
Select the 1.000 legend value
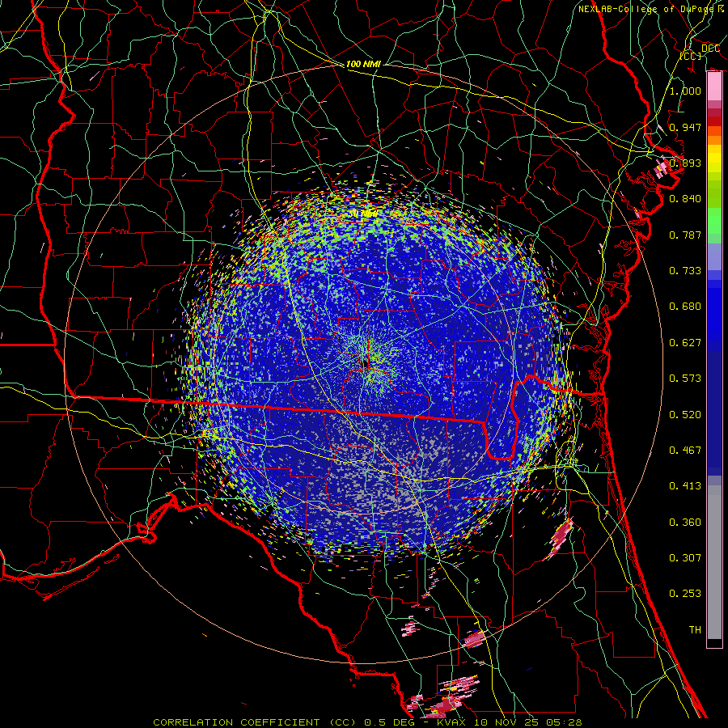pyautogui.click(x=685, y=91)
